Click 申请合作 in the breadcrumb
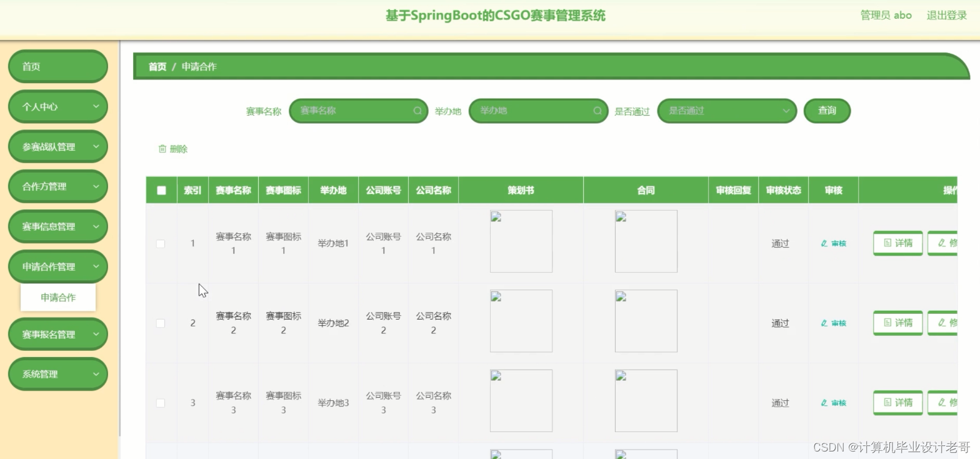The height and width of the screenshot is (459, 980). click(199, 66)
